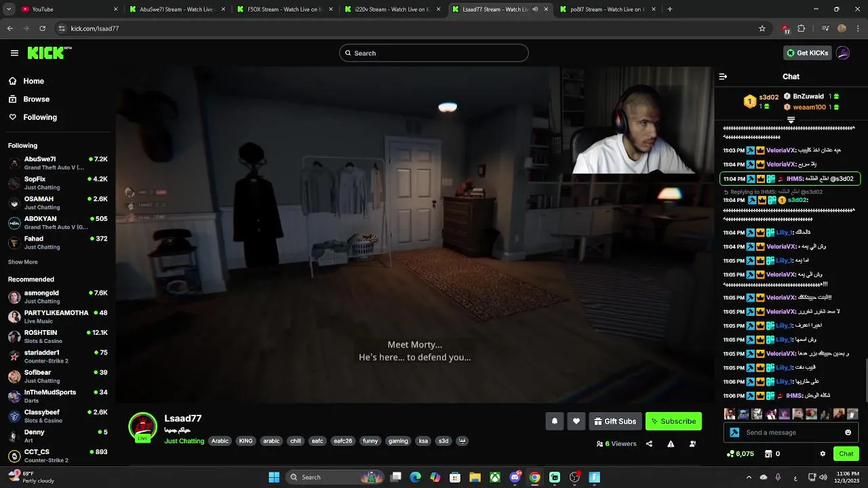Open the channel points 6,075 balance
The image size is (868, 488).
click(741, 453)
